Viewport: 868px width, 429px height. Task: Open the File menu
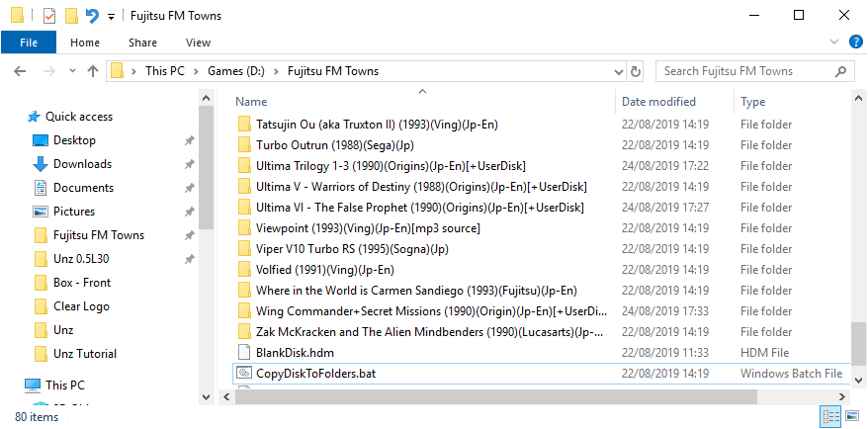(x=29, y=43)
